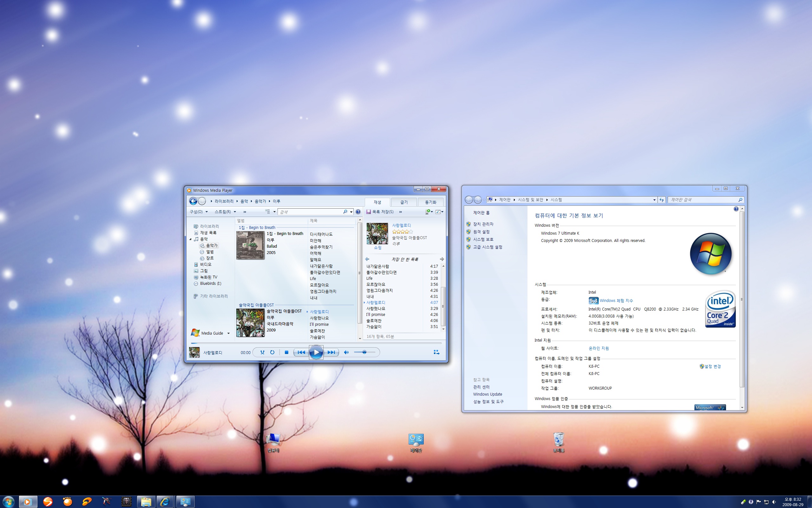Open the 컴퓨터 desktop icon
The height and width of the screenshot is (508, 812).
[x=273, y=443]
